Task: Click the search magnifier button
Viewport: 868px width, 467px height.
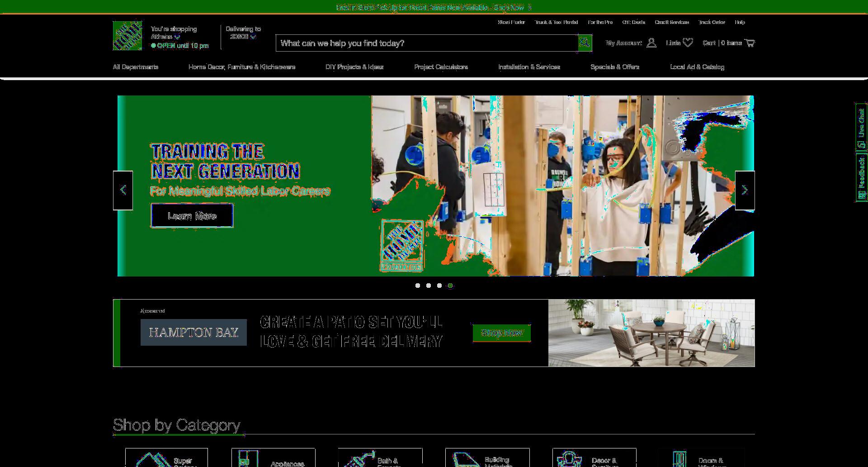Action: point(585,43)
